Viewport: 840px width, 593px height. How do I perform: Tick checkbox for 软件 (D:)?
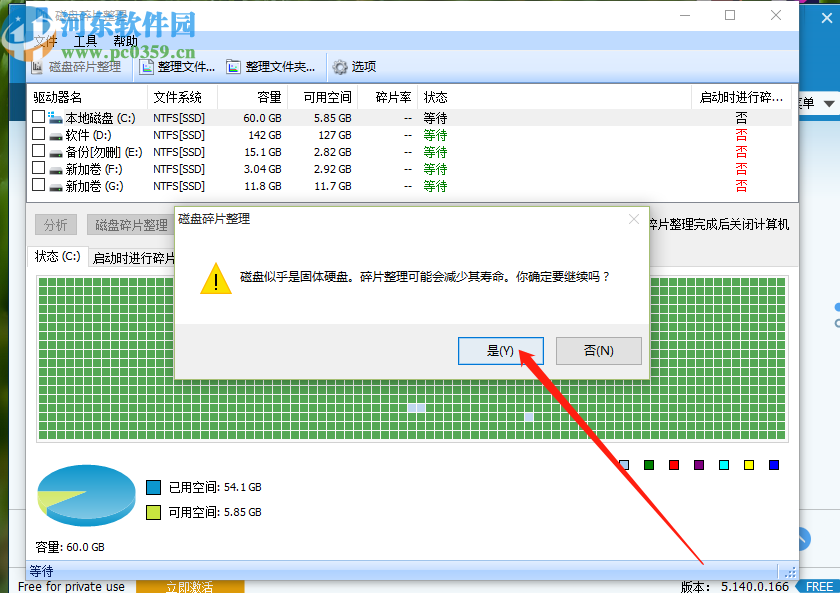pyautogui.click(x=38, y=133)
